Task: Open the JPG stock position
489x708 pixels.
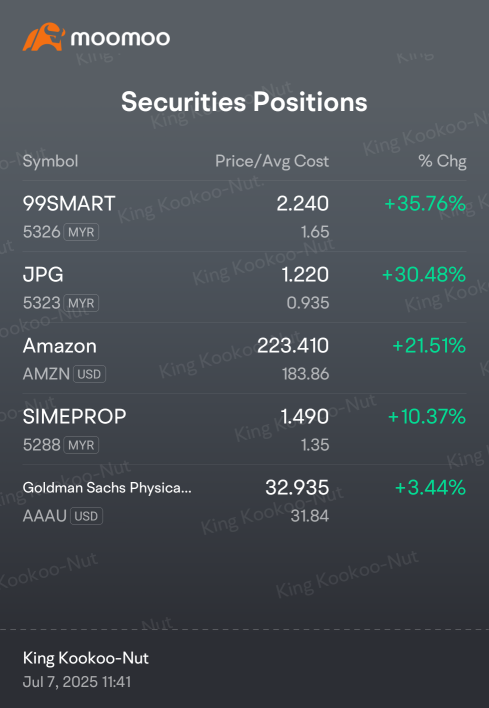Action: 244,287
